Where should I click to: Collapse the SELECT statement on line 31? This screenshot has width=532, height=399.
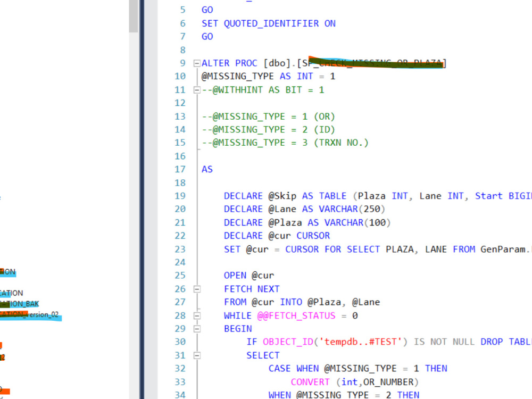(197, 355)
